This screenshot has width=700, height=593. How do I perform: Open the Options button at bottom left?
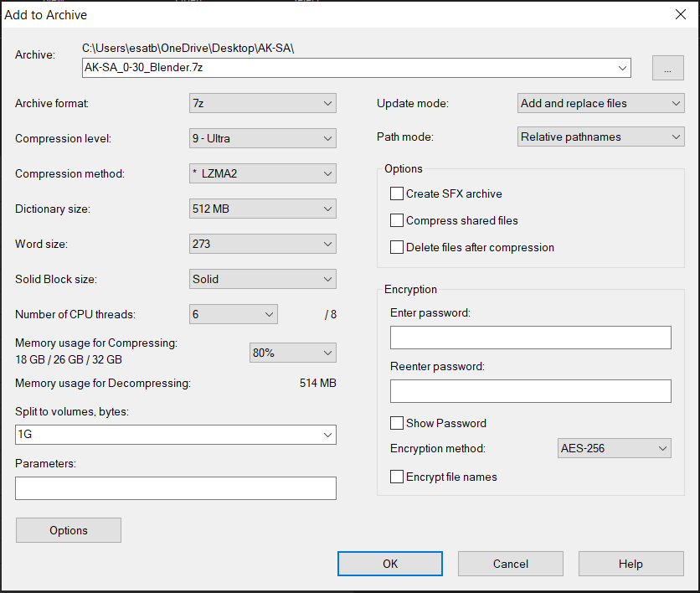pyautogui.click(x=69, y=530)
